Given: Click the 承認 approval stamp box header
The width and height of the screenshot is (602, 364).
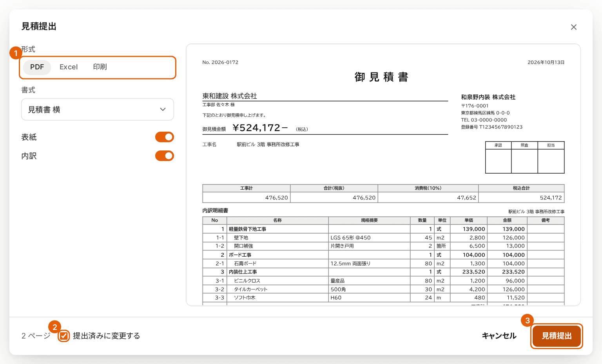Looking at the screenshot, I should click(x=498, y=145).
